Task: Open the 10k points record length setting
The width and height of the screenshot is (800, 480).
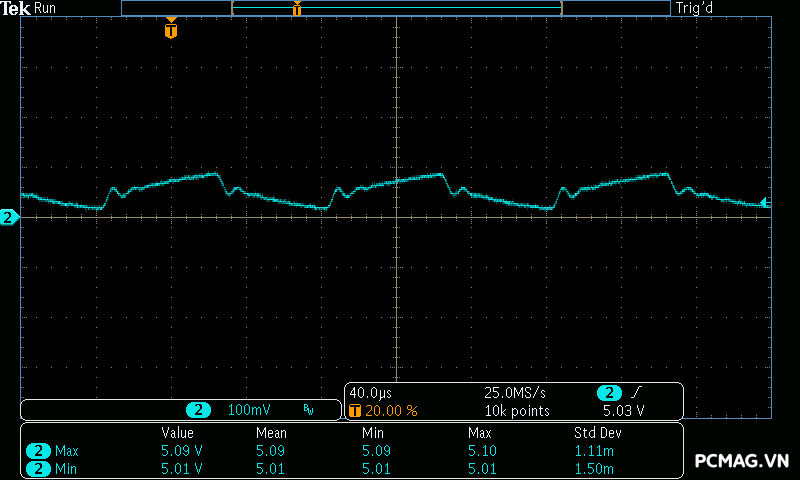Action: click(x=517, y=410)
